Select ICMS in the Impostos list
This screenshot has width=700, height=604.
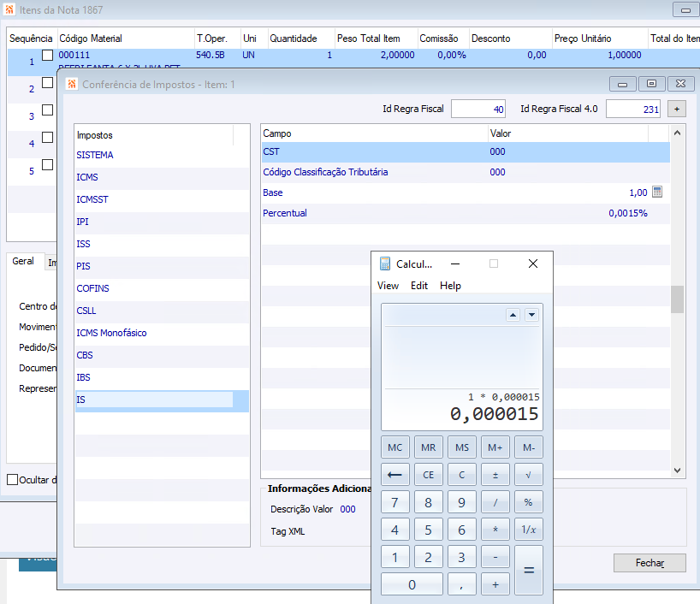pos(162,177)
